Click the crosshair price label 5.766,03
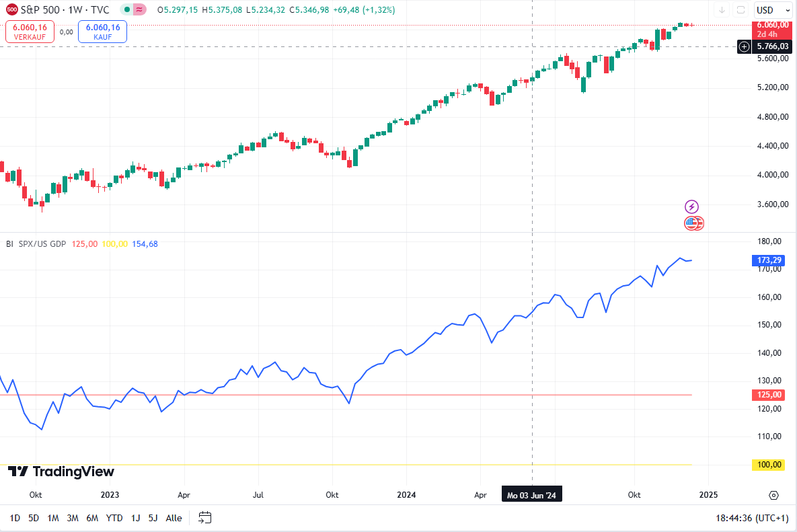Viewport: 797px width, 532px height. pyautogui.click(x=773, y=47)
